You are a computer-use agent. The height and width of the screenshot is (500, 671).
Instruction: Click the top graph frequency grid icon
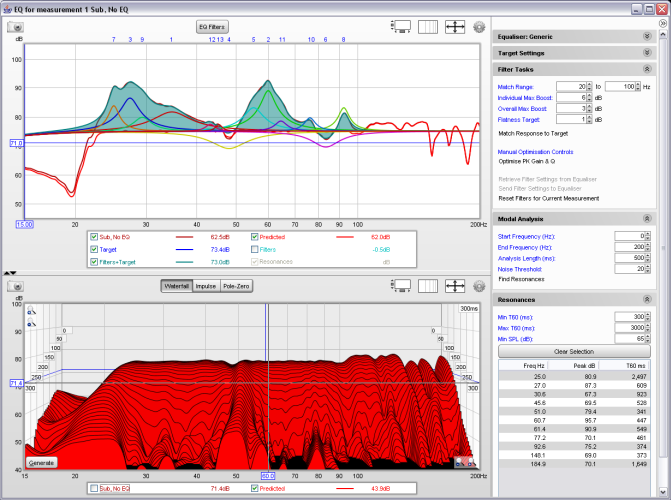[x=428, y=27]
